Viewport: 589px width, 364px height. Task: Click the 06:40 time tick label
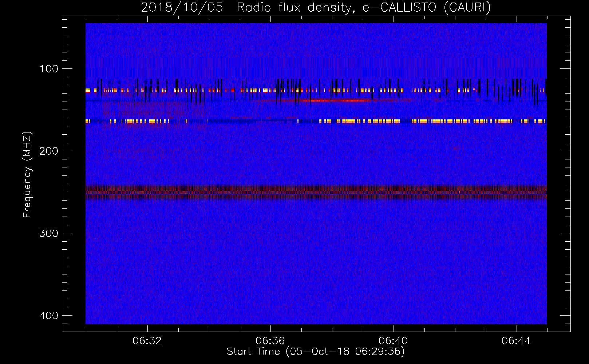coord(393,341)
